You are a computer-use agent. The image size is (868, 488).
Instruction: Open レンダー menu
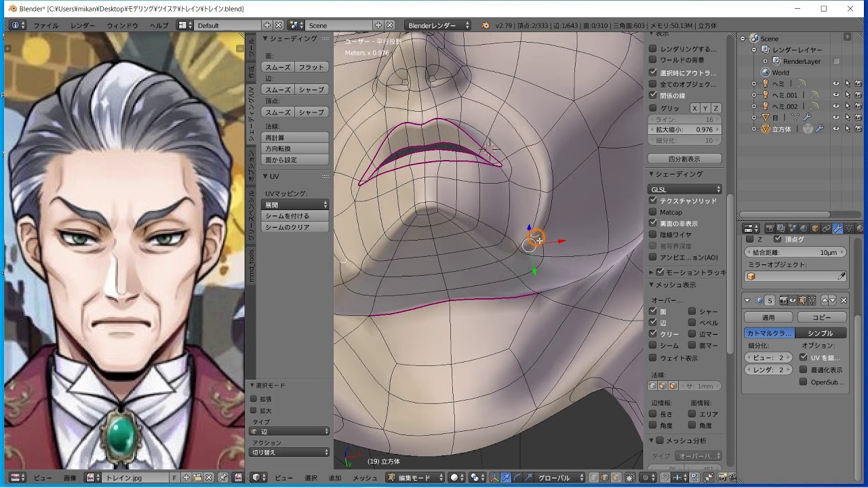point(83,26)
